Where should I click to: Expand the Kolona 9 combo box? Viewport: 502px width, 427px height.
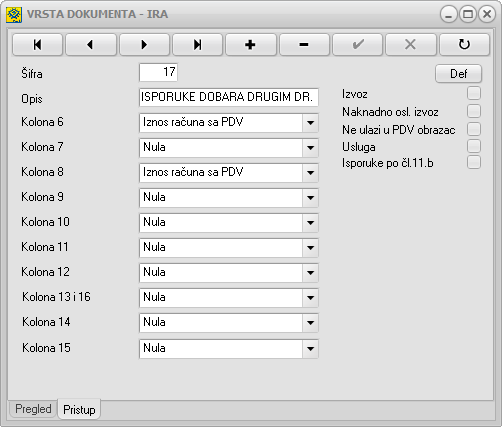pyautogui.click(x=310, y=198)
